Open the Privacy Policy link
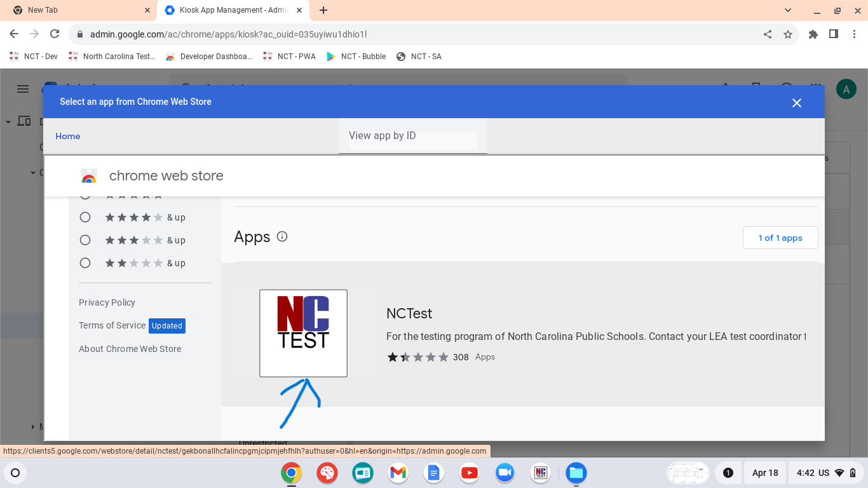Screen dimensions: 868x488 (x=107, y=302)
